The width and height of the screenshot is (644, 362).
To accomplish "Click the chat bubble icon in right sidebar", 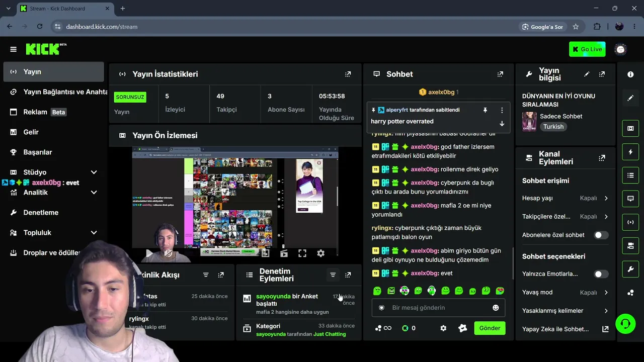I will (x=630, y=199).
